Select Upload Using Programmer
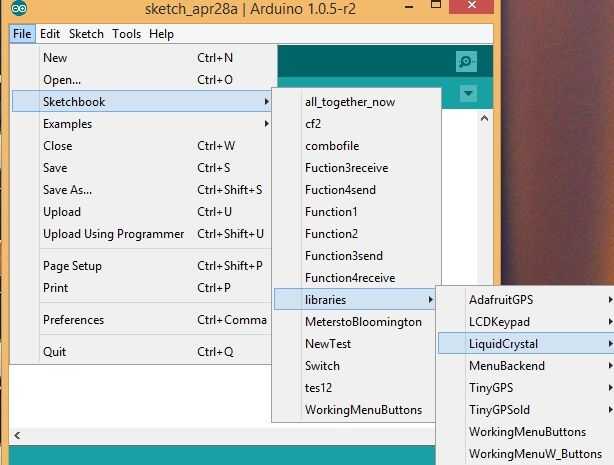Screen dimensions: 614x465 click(142, 233)
